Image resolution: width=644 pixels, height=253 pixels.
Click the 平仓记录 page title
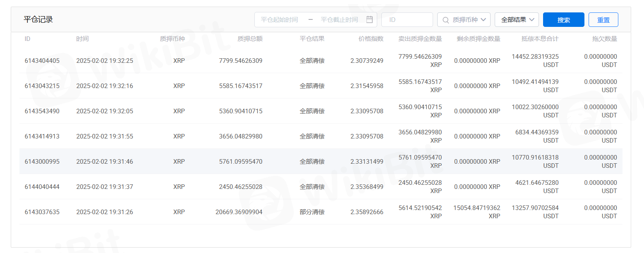tap(38, 19)
